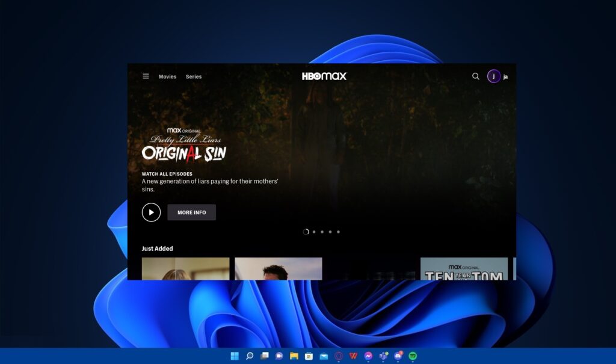The image size is (616, 364).
Task: Open the Movies section
Action: [x=167, y=76]
